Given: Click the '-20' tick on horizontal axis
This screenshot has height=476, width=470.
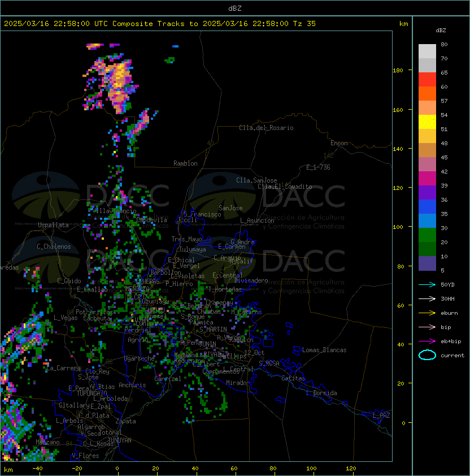Looking at the screenshot, I should [77, 469].
